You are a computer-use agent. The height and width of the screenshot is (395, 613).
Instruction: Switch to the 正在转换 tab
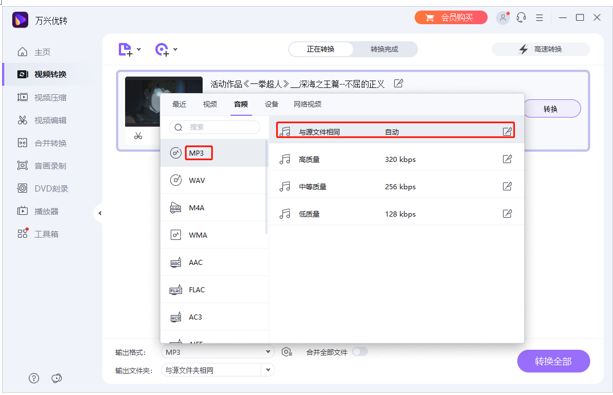point(321,49)
